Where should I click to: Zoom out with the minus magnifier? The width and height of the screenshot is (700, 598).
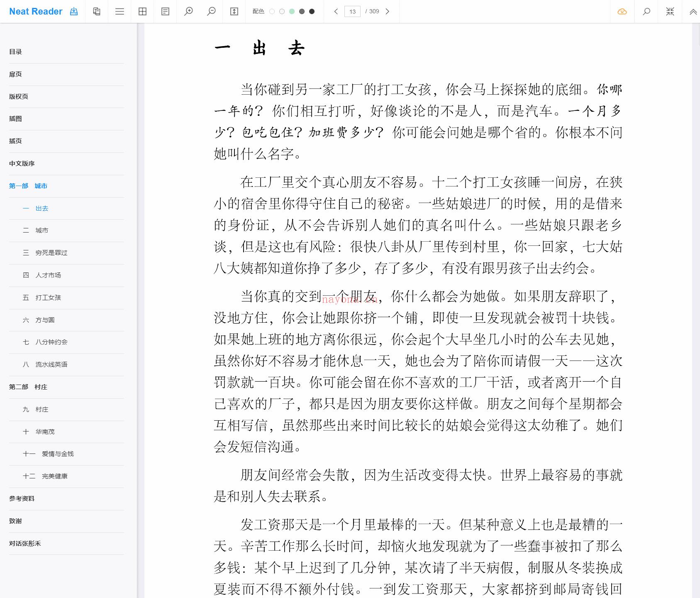[x=211, y=12]
